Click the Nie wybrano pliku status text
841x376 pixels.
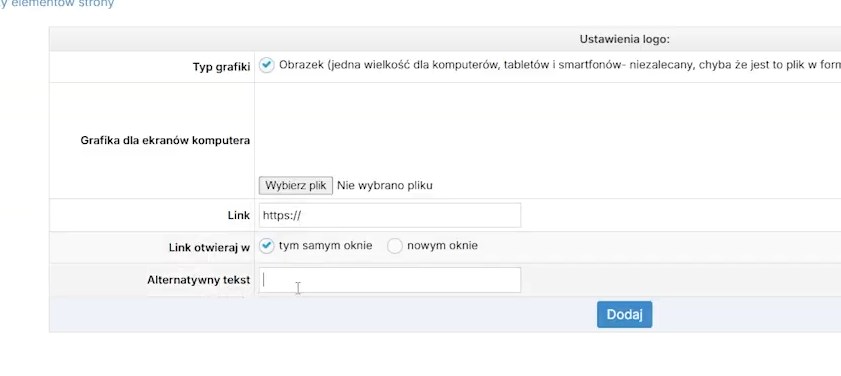(385, 186)
